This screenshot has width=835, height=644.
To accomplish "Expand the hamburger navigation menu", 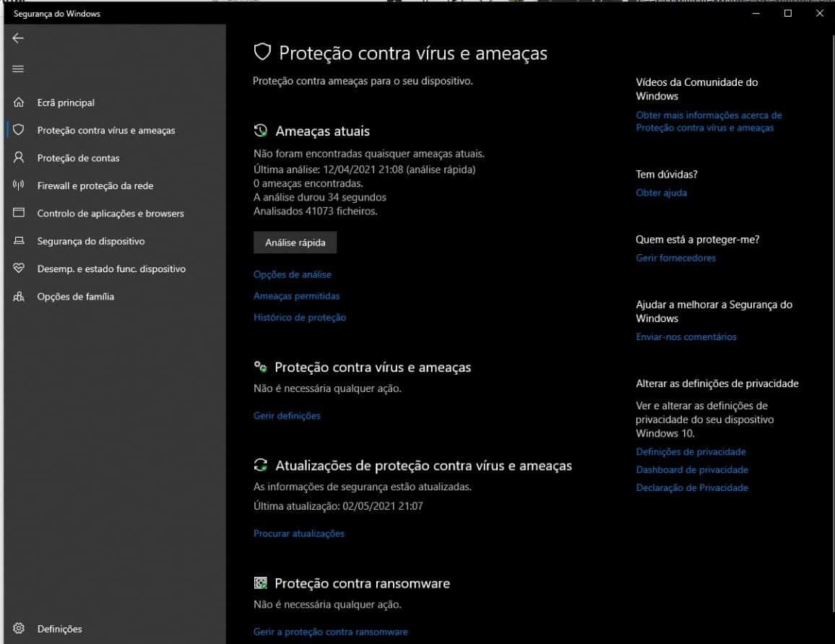I will click(18, 69).
